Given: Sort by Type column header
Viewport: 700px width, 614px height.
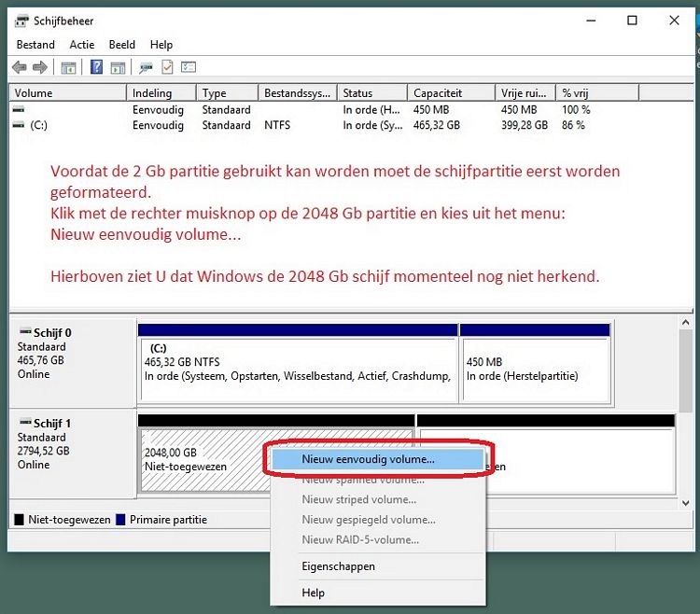Looking at the screenshot, I should tap(228, 93).
